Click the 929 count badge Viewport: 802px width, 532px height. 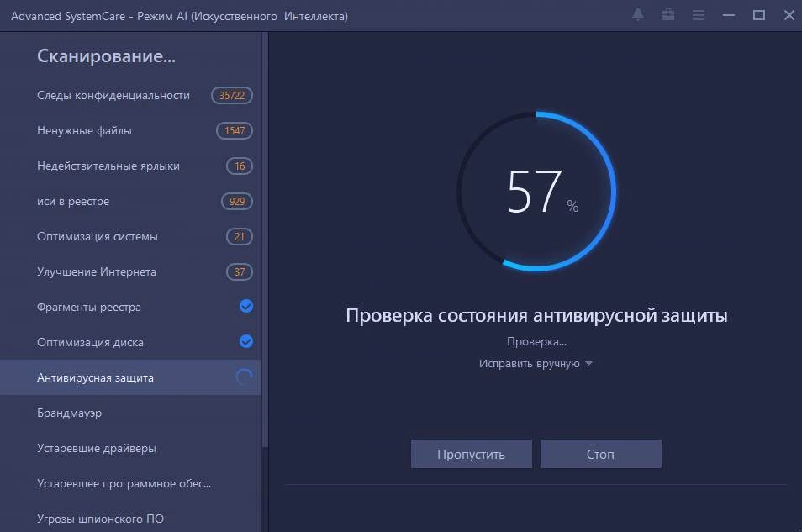coord(237,201)
